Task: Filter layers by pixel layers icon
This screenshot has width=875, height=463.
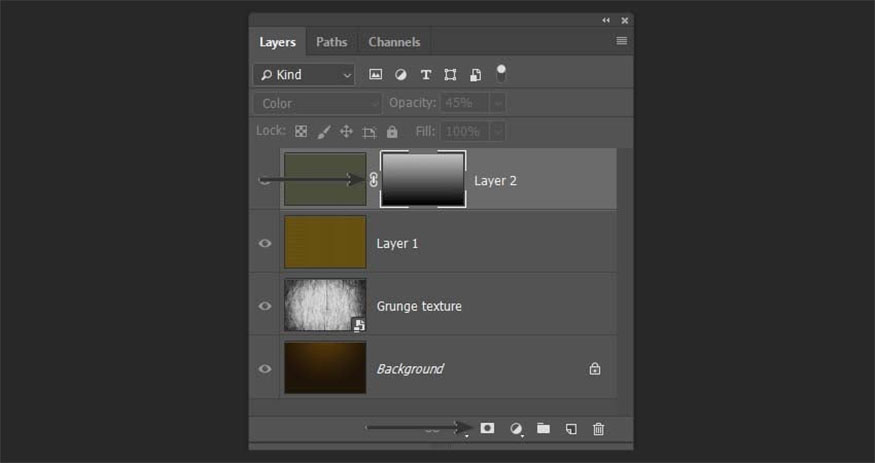Action: (376, 74)
